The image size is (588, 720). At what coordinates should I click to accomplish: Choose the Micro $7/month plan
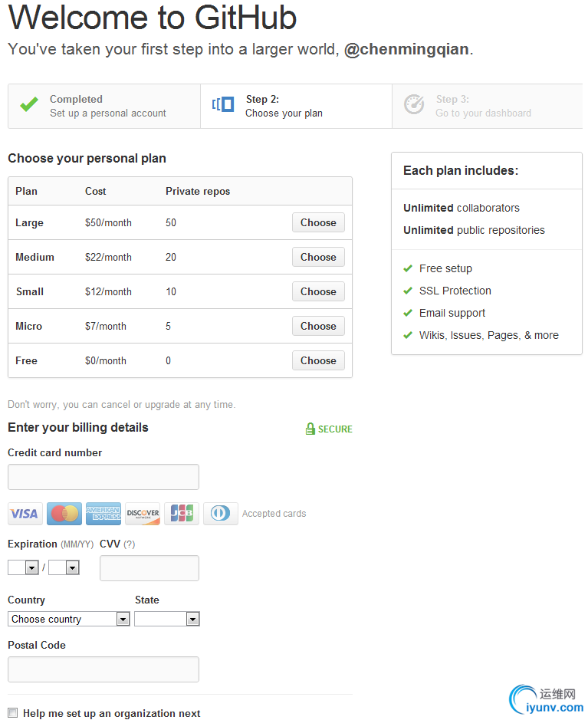click(318, 326)
